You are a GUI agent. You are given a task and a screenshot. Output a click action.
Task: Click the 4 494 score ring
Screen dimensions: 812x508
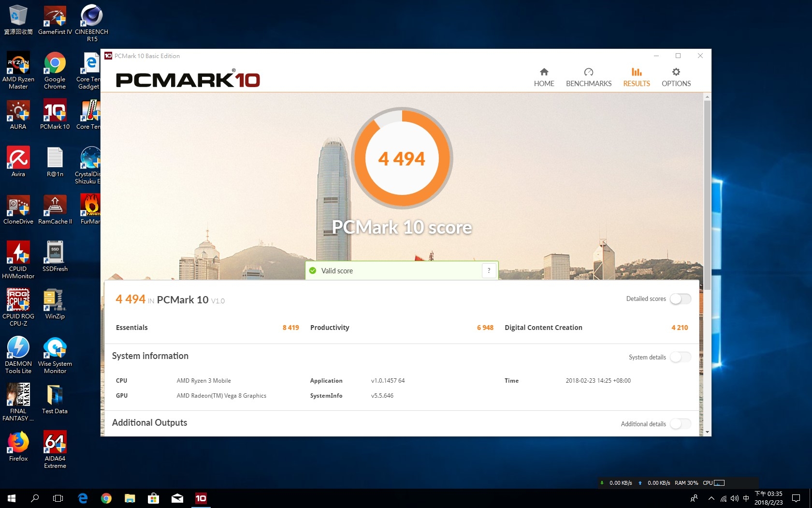click(x=402, y=158)
